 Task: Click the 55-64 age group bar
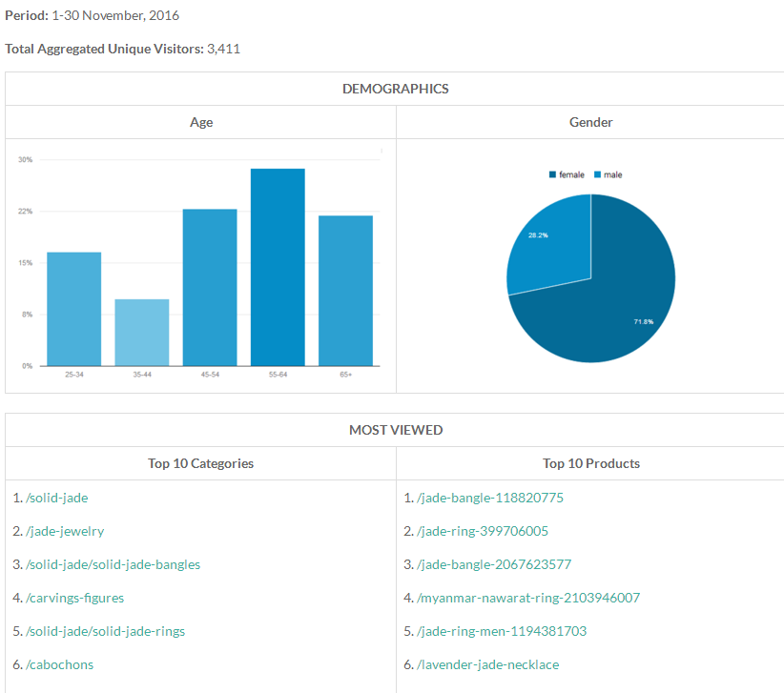pos(278,267)
